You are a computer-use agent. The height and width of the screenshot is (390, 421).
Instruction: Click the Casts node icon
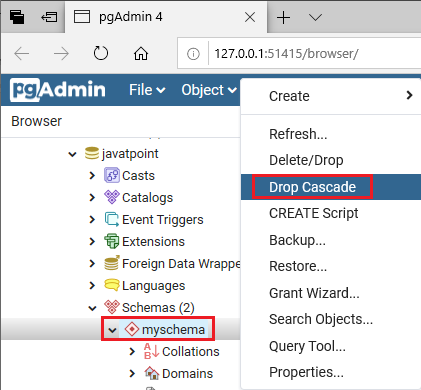coord(112,175)
